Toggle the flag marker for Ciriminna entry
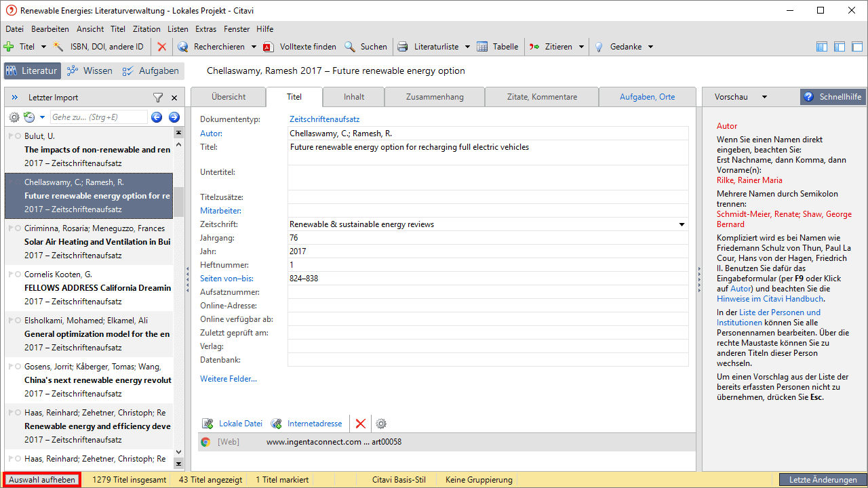Screen dimensions: 868x488 click(x=9, y=228)
